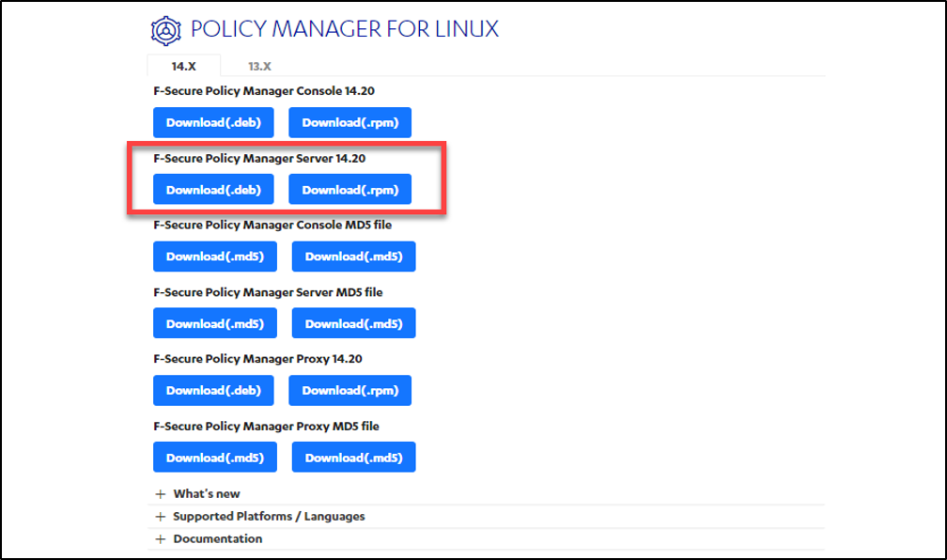The width and height of the screenshot is (947, 560).
Task: Click second .md5 button under Console MD5 file
Action: coord(353,257)
